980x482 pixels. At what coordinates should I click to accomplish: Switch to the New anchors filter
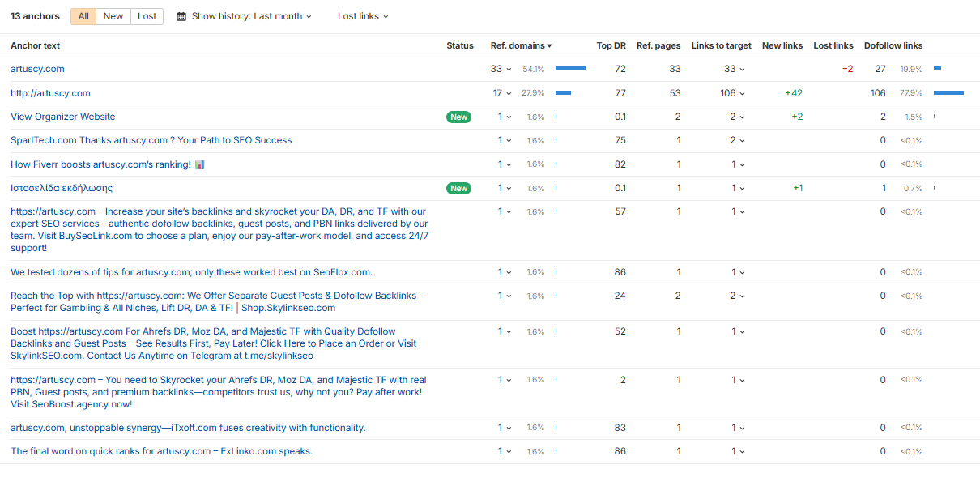click(x=113, y=16)
